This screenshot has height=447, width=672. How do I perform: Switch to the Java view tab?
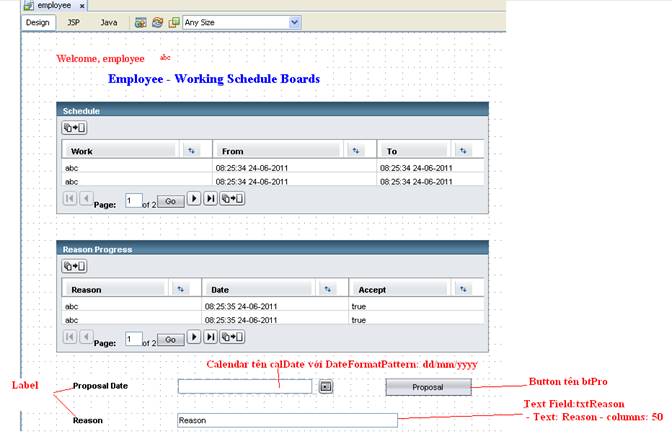coord(109,22)
